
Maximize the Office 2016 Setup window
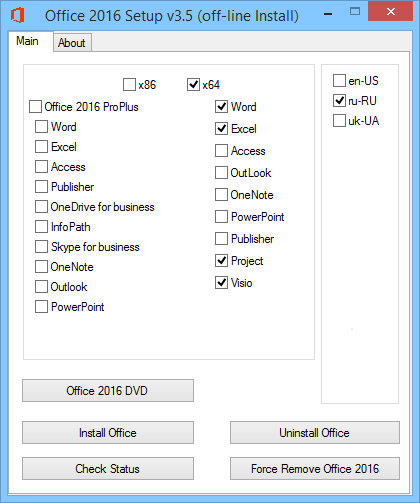click(355, 12)
